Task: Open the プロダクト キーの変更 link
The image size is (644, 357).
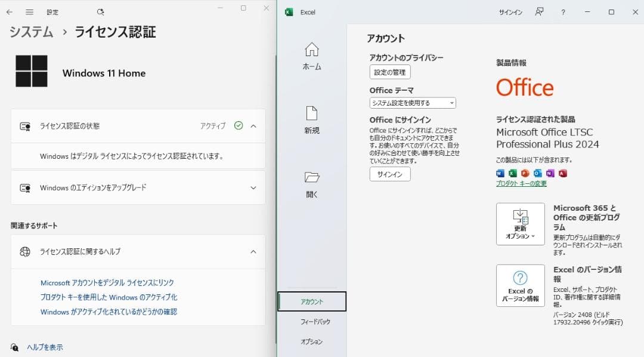Action: pyautogui.click(x=520, y=183)
